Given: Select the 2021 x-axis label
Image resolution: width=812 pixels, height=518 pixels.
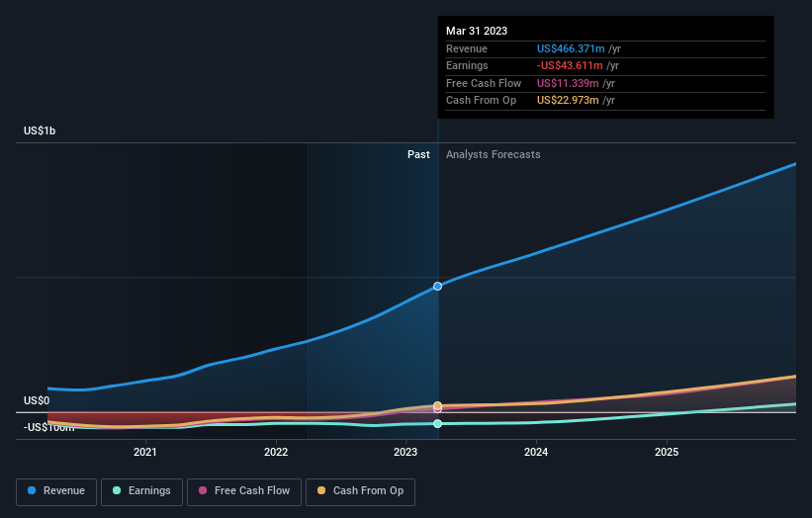Looking at the screenshot, I should 145,452.
